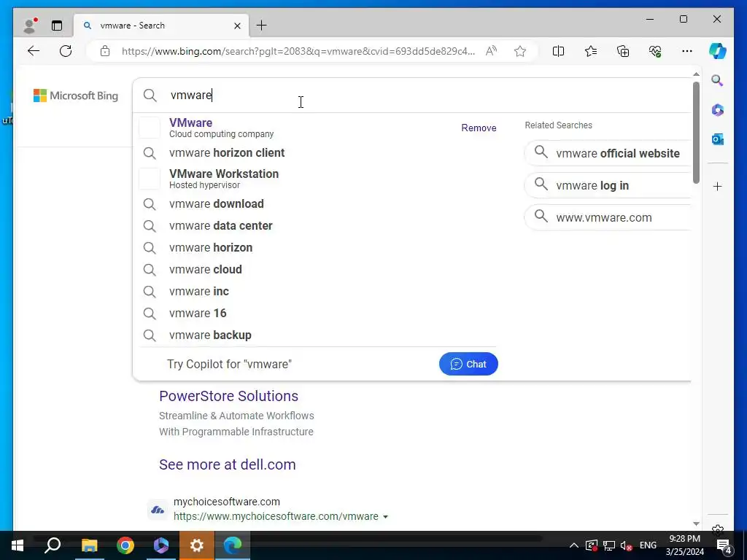Search related vmware log in
The height and width of the screenshot is (560, 747).
tap(608, 185)
